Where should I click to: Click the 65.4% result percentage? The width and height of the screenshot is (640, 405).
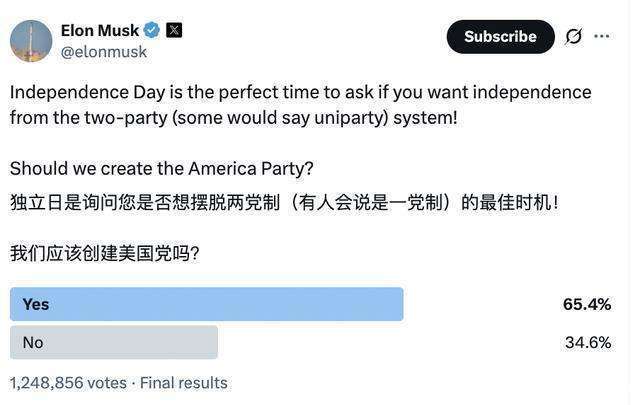pyautogui.click(x=586, y=304)
